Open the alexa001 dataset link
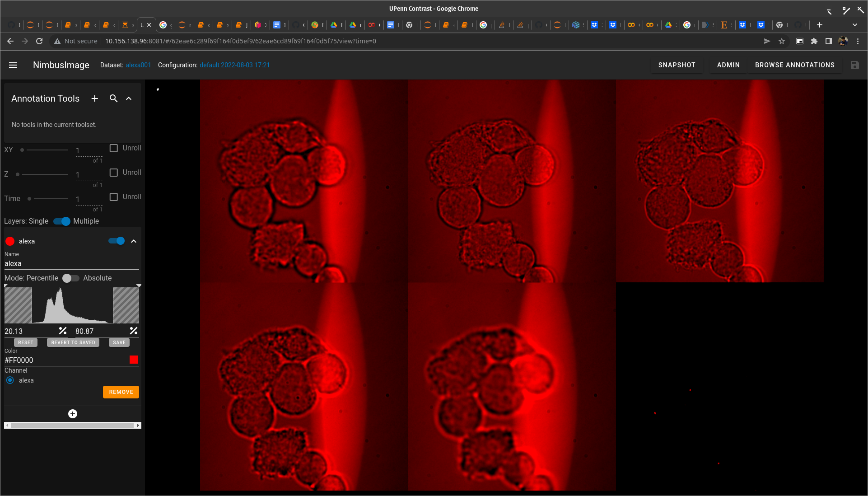The height and width of the screenshot is (496, 868). (x=138, y=65)
